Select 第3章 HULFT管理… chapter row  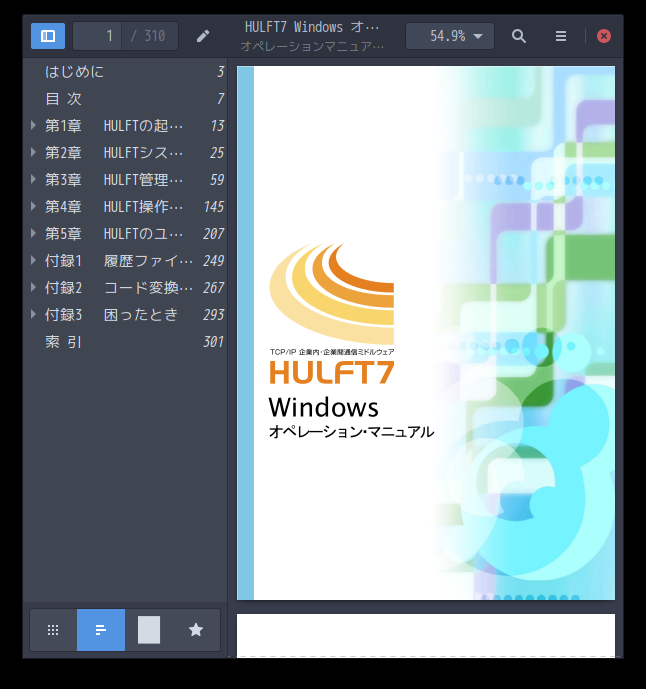125,180
